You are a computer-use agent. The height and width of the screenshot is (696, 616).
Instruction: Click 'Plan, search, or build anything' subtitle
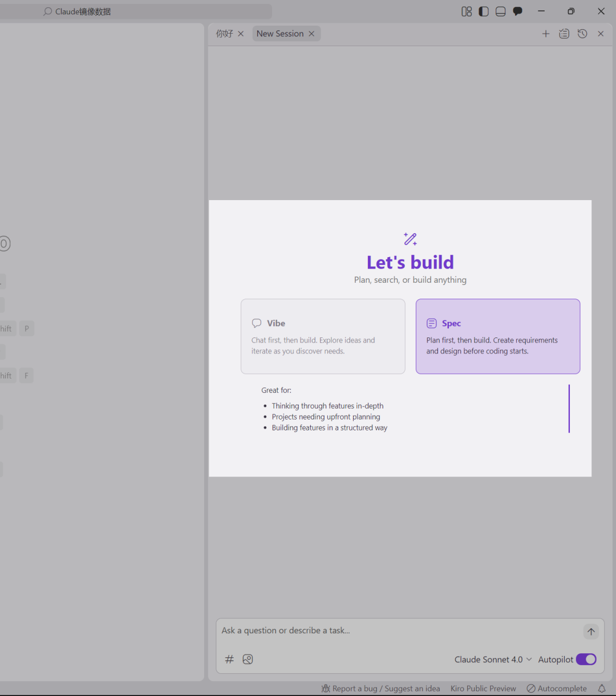click(410, 280)
